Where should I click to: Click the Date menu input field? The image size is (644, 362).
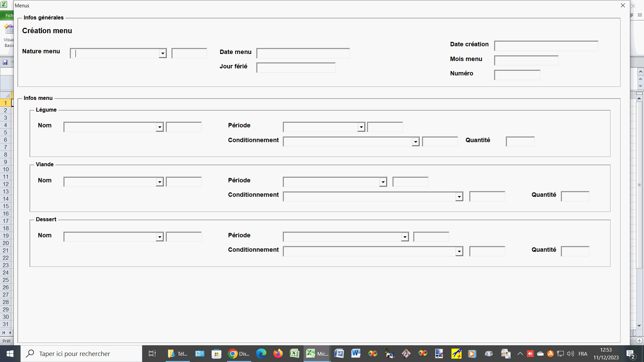[x=303, y=53]
